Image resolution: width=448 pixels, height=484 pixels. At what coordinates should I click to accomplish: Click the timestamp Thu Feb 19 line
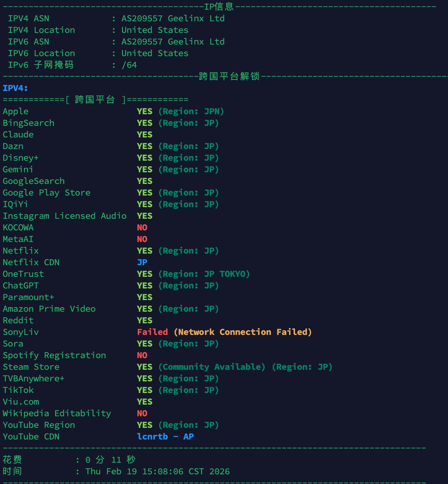coord(158,471)
